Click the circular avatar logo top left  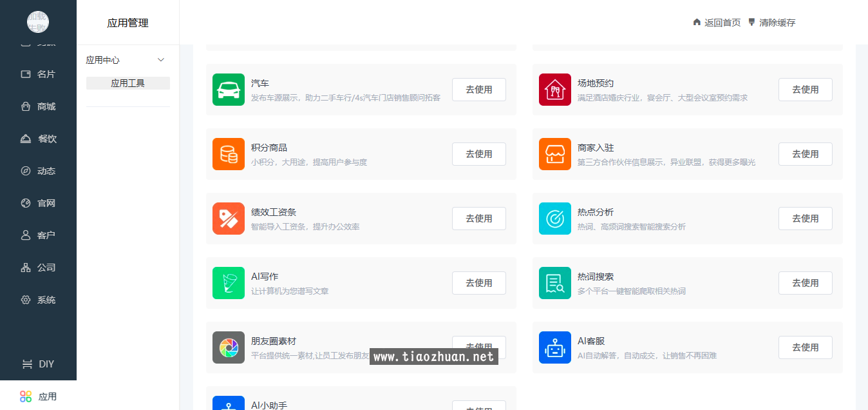pos(38,22)
